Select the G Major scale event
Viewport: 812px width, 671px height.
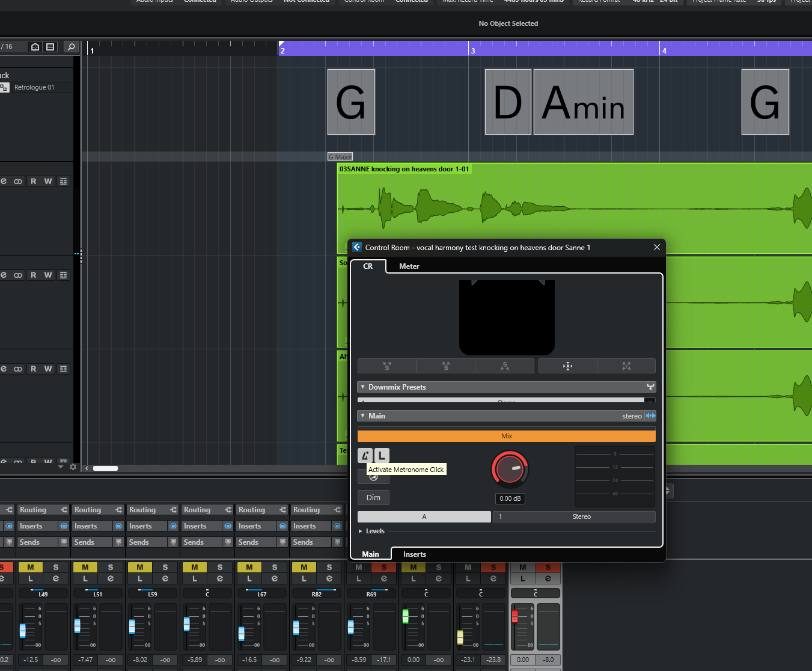point(340,156)
